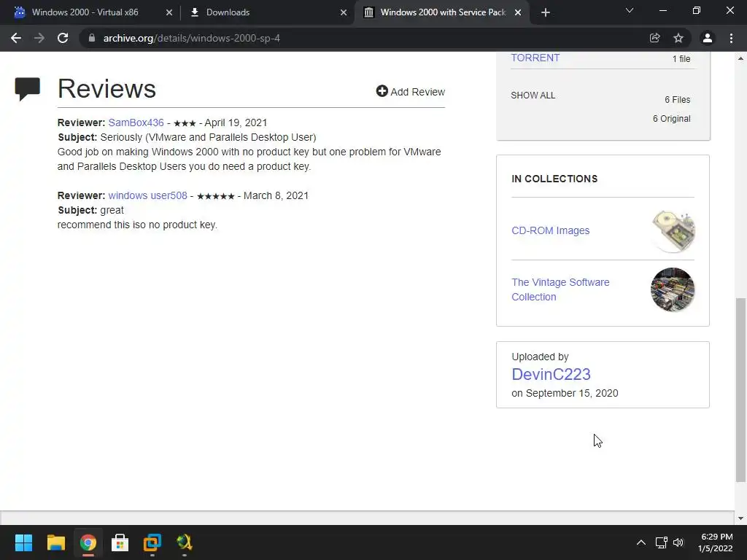Click the '6 Original' file count
This screenshot has width=747, height=560.
tap(671, 119)
